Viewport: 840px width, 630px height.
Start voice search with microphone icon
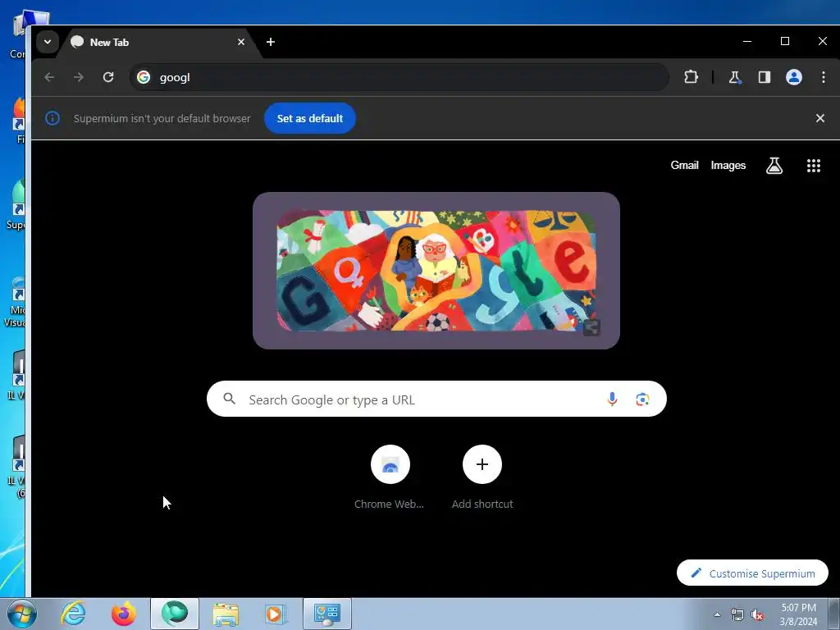(612, 399)
